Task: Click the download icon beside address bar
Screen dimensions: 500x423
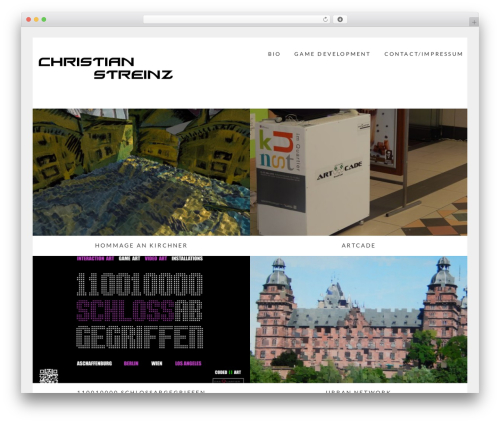Action: [340, 20]
